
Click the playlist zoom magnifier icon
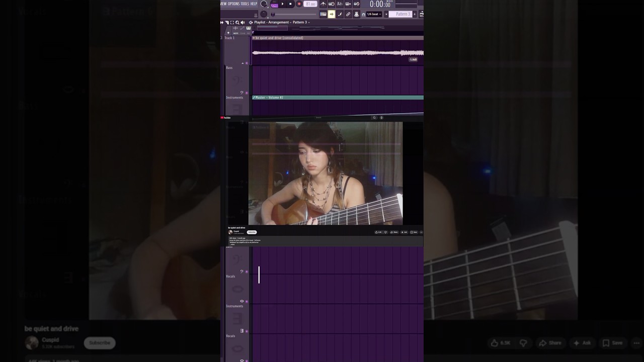tap(237, 23)
